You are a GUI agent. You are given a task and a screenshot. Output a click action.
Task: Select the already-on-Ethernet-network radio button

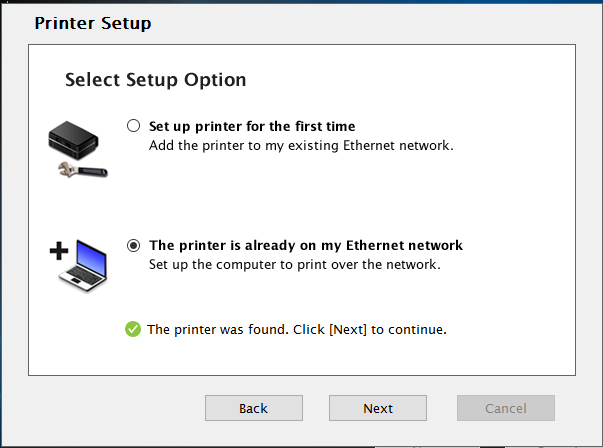point(133,245)
